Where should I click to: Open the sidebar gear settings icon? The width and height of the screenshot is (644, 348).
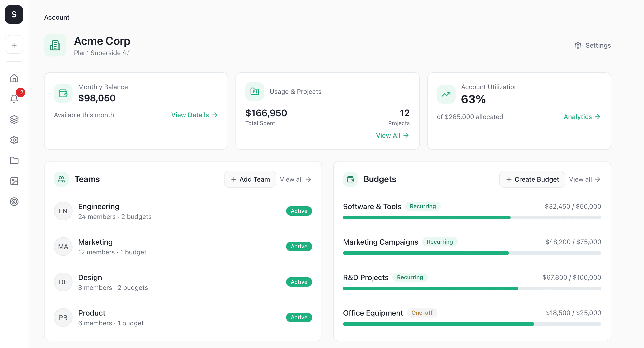pos(14,140)
